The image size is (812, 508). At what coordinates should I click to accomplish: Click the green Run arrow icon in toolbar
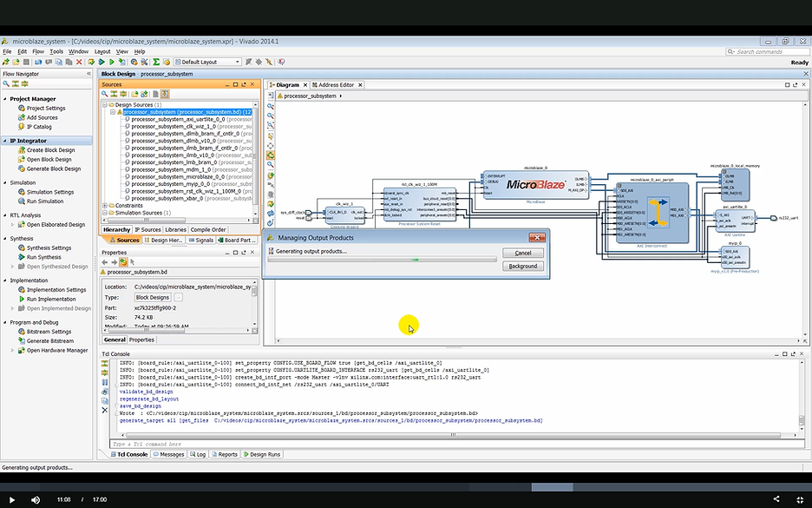110,62
